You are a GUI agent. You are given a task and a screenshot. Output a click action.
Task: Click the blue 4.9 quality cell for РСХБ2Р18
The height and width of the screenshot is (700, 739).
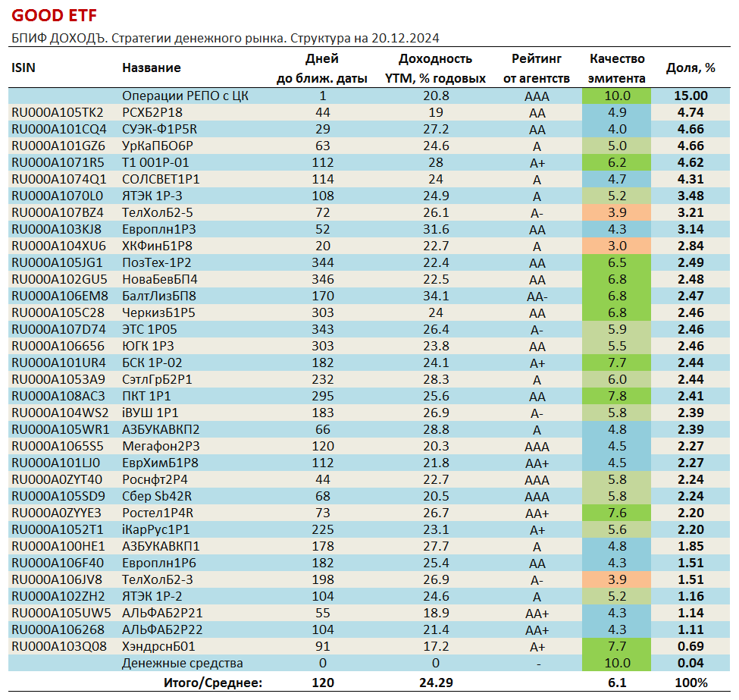click(617, 112)
